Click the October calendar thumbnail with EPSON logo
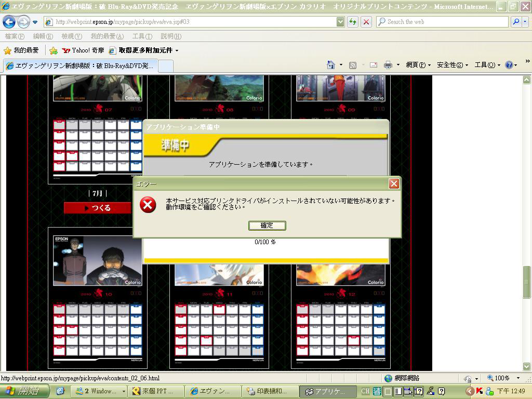This screenshot has width=532, height=399. click(x=98, y=261)
